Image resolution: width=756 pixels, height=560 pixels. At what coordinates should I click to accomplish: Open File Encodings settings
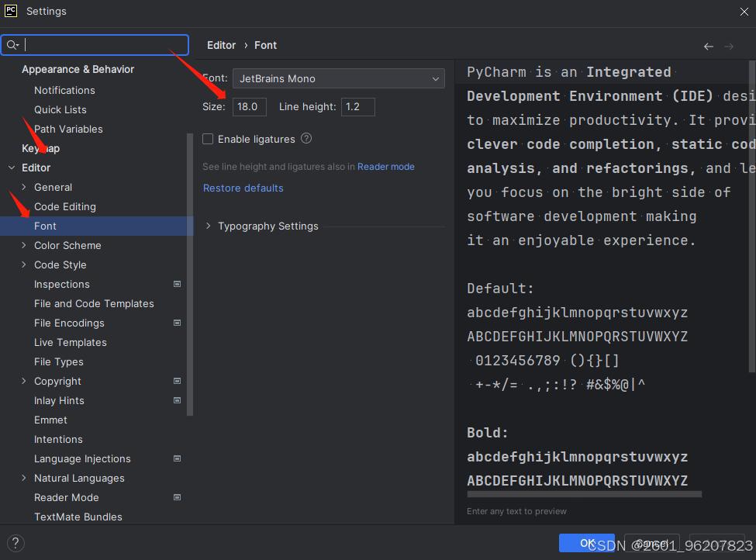tap(69, 323)
